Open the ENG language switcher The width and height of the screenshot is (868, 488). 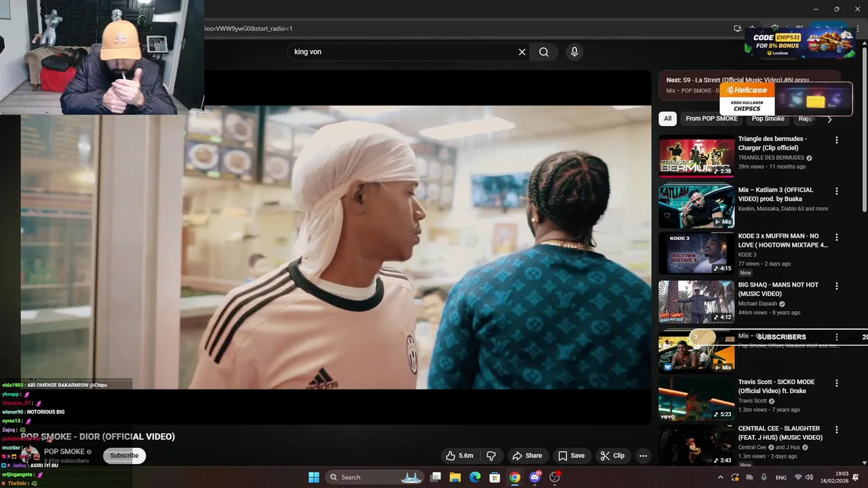(781, 477)
